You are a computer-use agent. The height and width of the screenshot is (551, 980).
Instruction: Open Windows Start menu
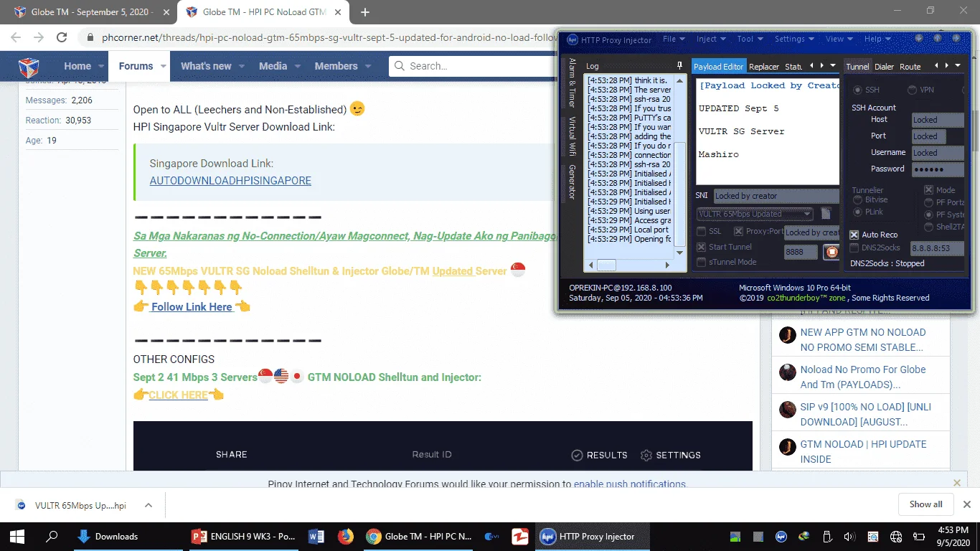17,536
